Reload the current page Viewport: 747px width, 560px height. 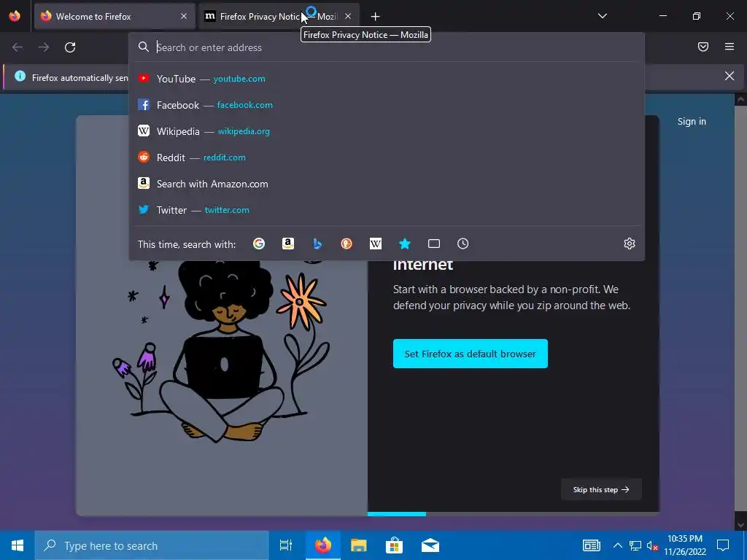70,47
